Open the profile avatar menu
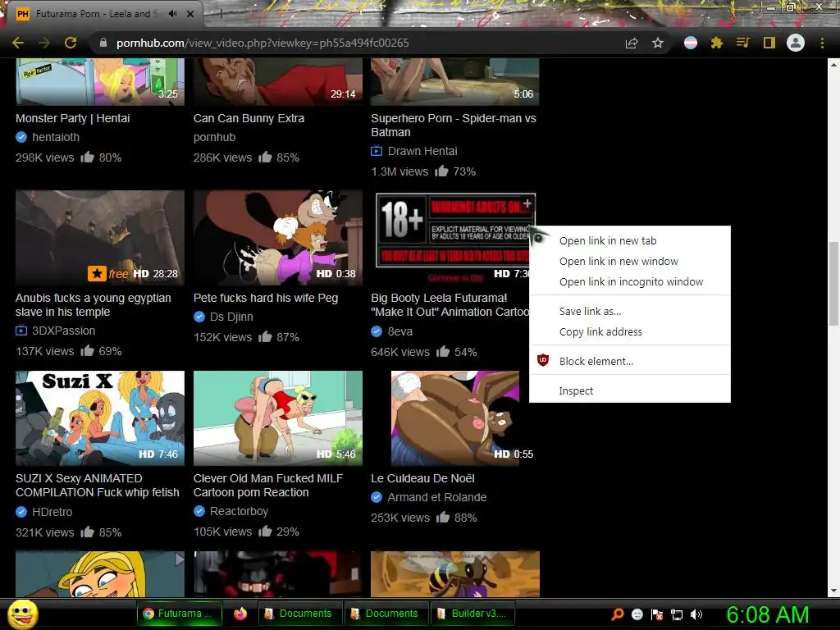This screenshot has width=840, height=630. [796, 43]
